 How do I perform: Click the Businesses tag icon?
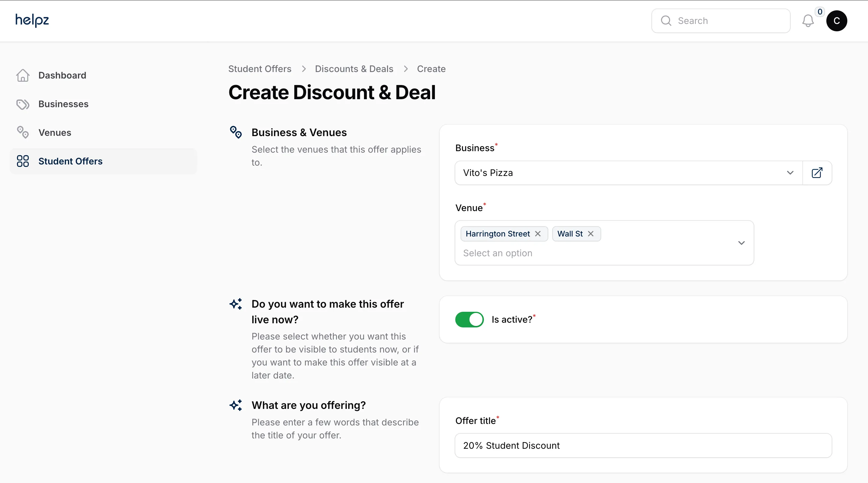(x=23, y=104)
